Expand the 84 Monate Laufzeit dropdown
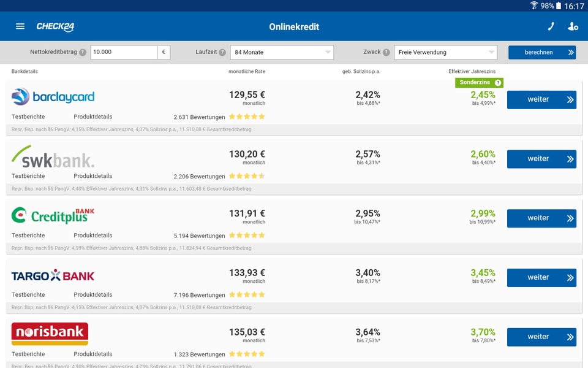 pyautogui.click(x=282, y=53)
